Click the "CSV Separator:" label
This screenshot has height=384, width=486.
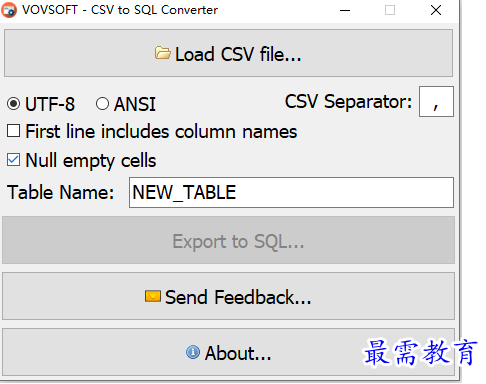coord(348,102)
